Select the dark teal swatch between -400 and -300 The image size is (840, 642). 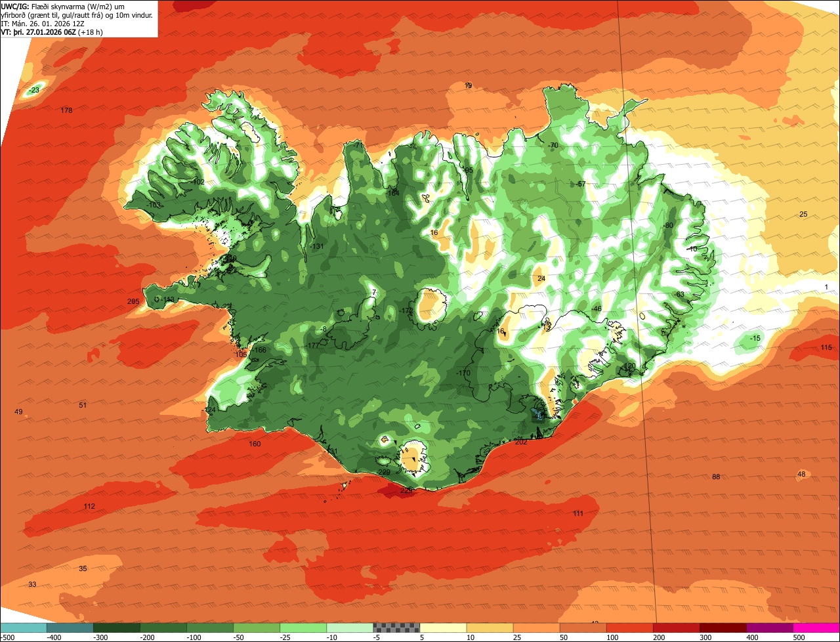tap(70, 628)
